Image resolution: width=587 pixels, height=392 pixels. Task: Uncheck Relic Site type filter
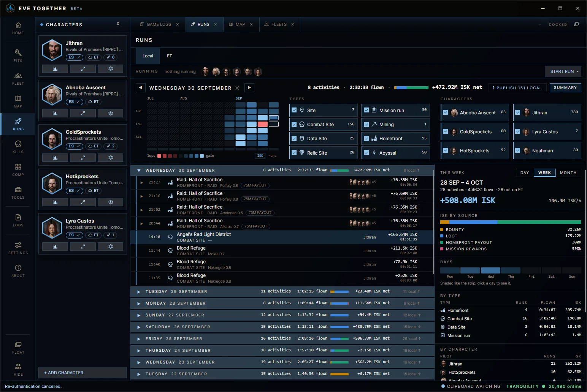click(294, 153)
